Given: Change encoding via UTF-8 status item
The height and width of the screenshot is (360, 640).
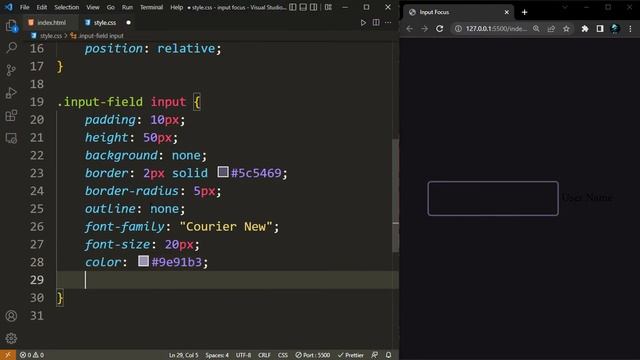Looking at the screenshot, I should pos(243,355).
